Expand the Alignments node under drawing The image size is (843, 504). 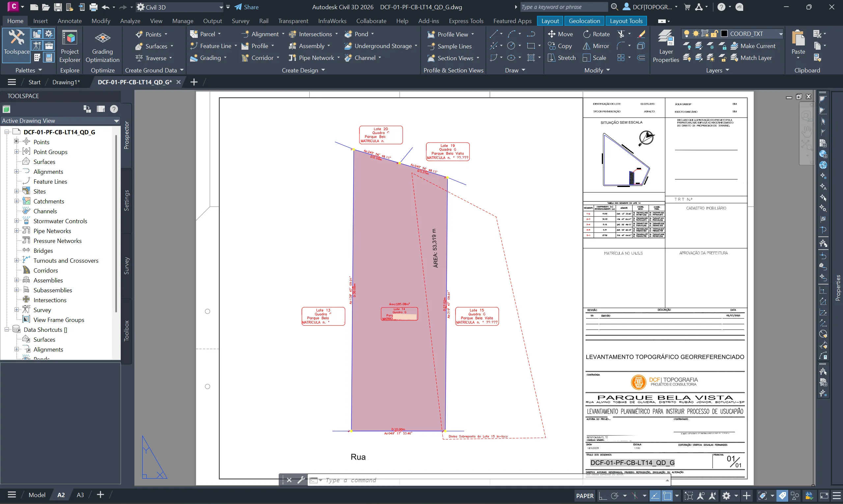click(16, 172)
